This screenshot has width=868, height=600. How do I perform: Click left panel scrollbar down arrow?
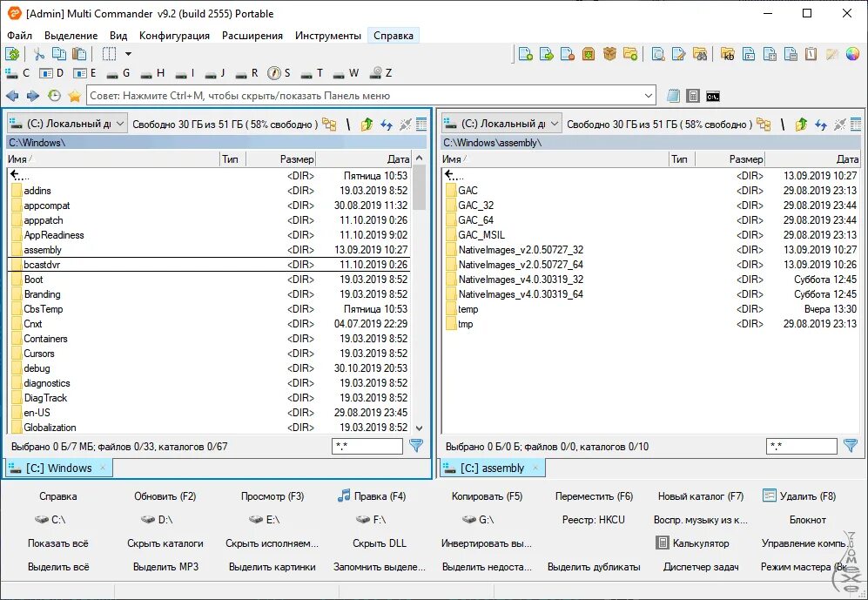(419, 428)
